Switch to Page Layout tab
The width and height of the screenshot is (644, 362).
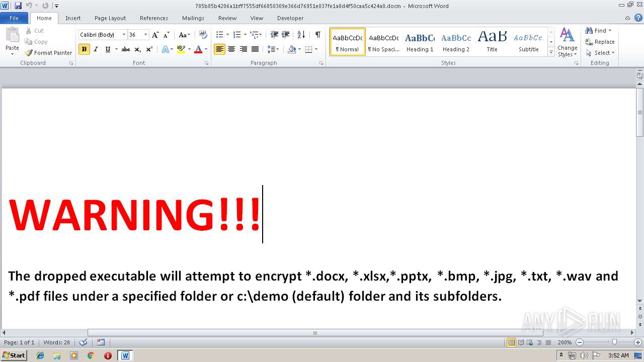click(110, 18)
